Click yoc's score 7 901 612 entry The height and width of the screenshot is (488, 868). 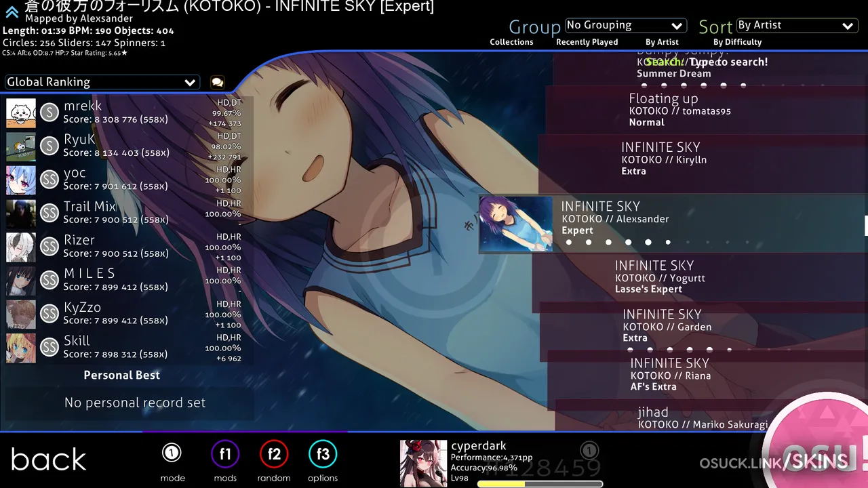(129, 180)
